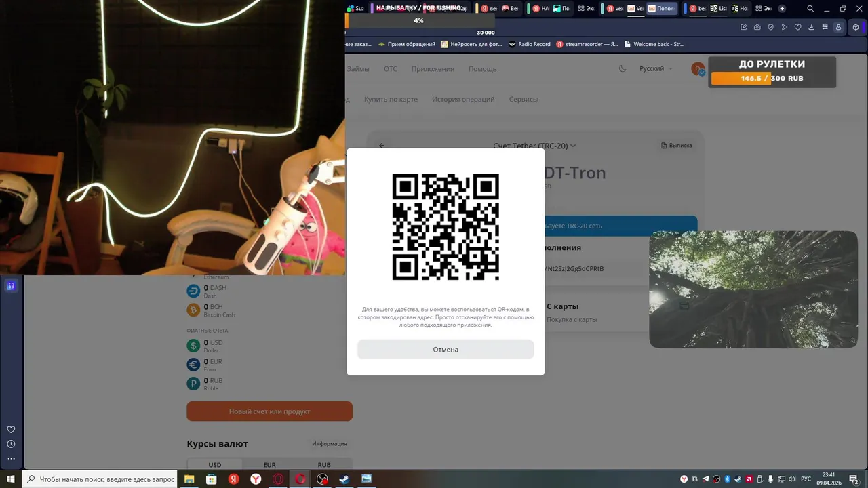Image resolution: width=868 pixels, height=488 pixels.
Task: Click history clock icon in browser sidebar
Action: click(11, 444)
